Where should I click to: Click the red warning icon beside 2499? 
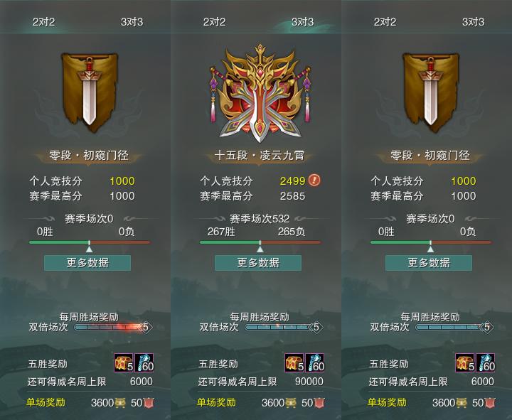tap(314, 180)
